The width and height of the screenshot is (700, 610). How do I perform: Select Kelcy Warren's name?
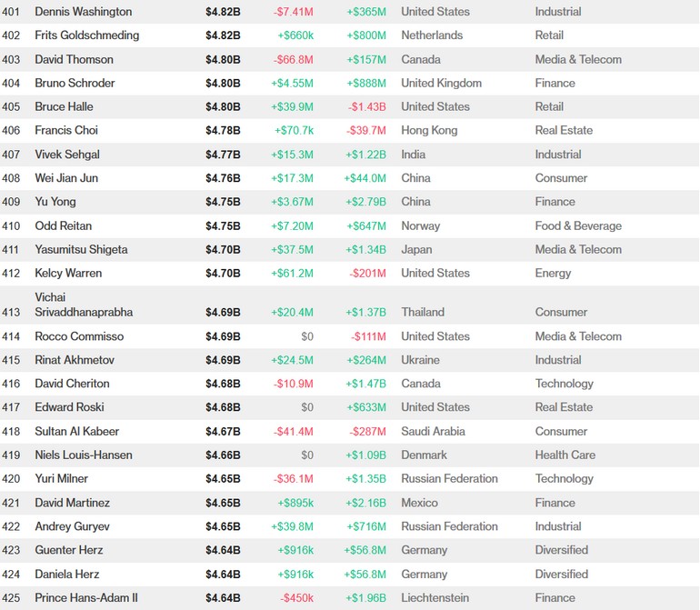(x=68, y=273)
